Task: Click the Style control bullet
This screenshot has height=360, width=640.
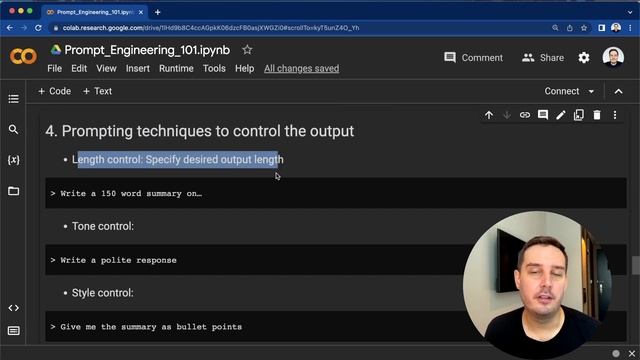Action: [102, 293]
